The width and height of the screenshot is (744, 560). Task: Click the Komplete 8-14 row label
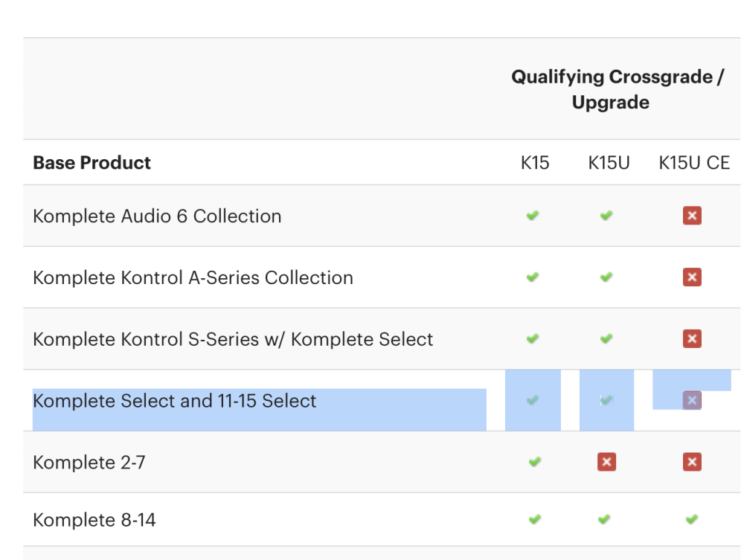(x=94, y=520)
